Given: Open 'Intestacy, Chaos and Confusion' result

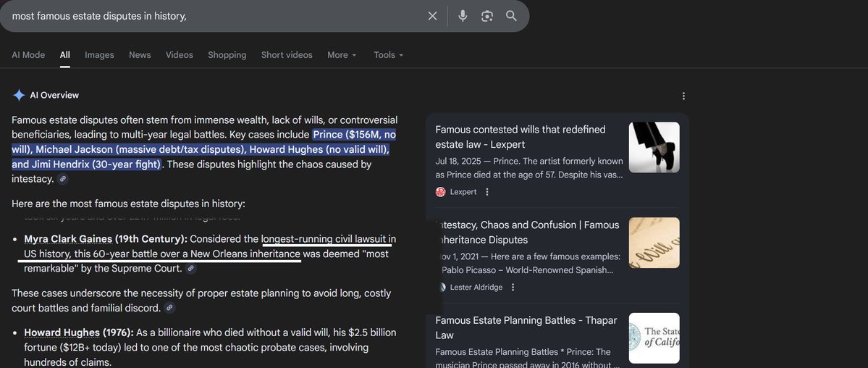Looking at the screenshot, I should click(x=528, y=233).
